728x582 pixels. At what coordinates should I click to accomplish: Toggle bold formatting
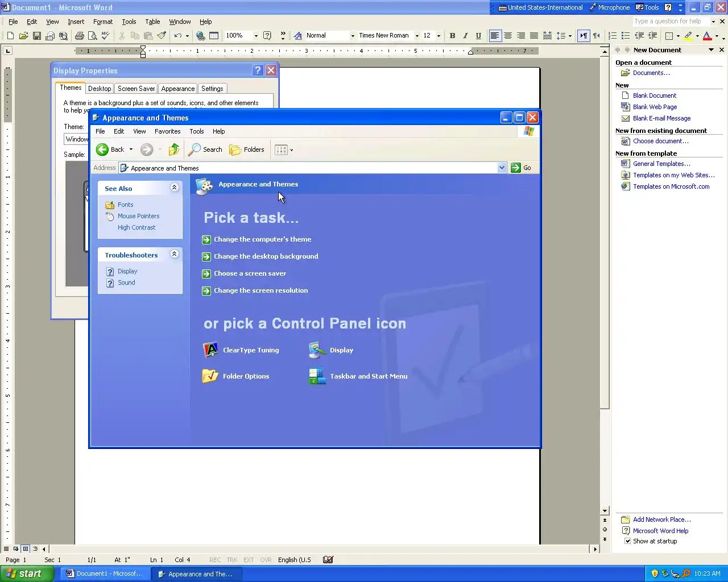coord(452,36)
